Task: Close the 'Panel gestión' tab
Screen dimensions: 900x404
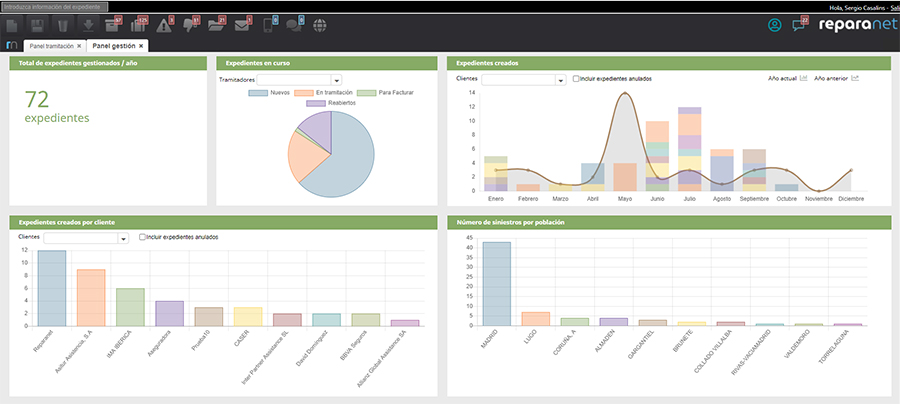Action: coord(141,45)
